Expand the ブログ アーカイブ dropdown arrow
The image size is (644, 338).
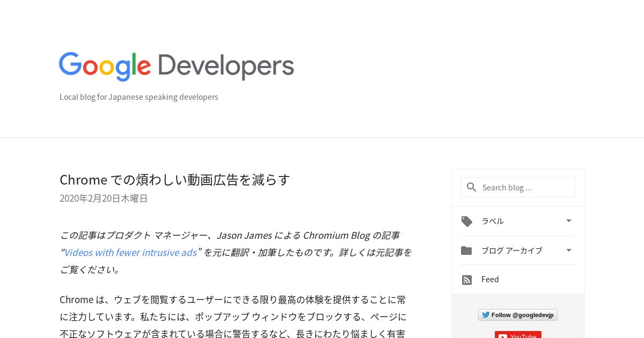click(569, 250)
